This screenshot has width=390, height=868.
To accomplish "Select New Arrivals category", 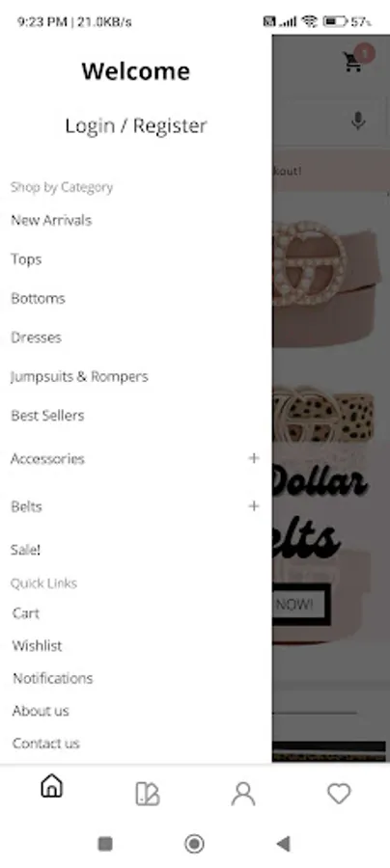I will (51, 220).
